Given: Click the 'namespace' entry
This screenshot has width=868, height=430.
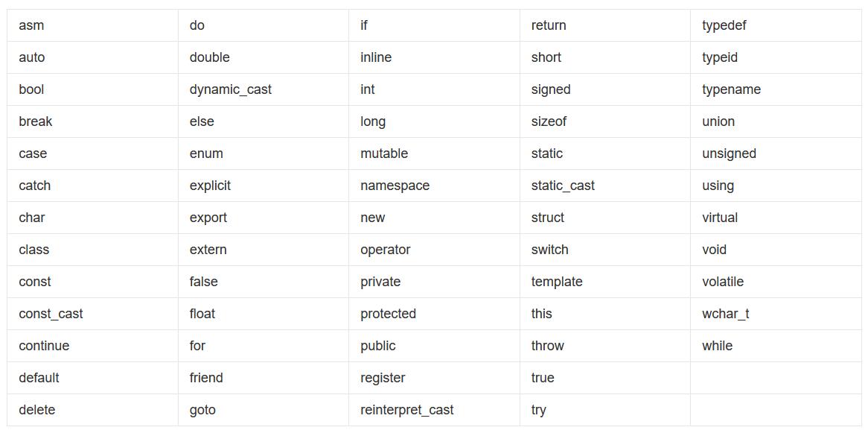Looking at the screenshot, I should coord(395,186).
